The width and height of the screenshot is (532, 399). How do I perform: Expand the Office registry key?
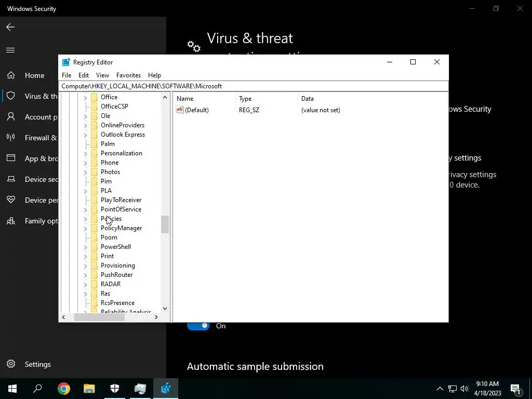[x=86, y=97]
